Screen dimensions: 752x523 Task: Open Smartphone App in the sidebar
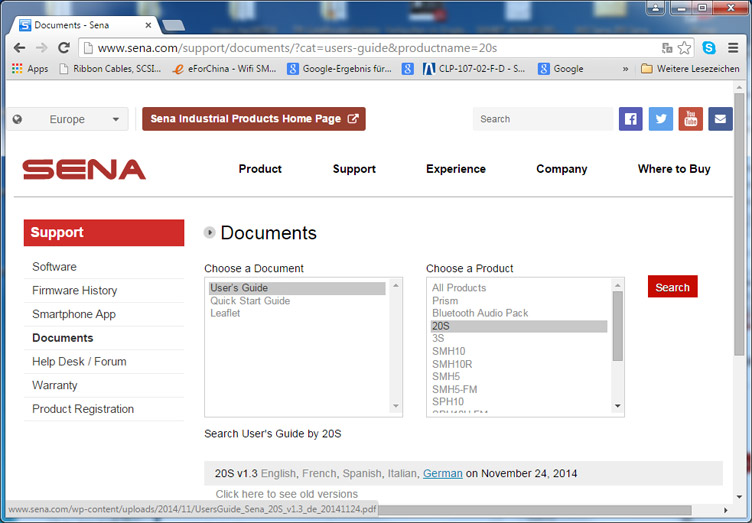pos(74,314)
